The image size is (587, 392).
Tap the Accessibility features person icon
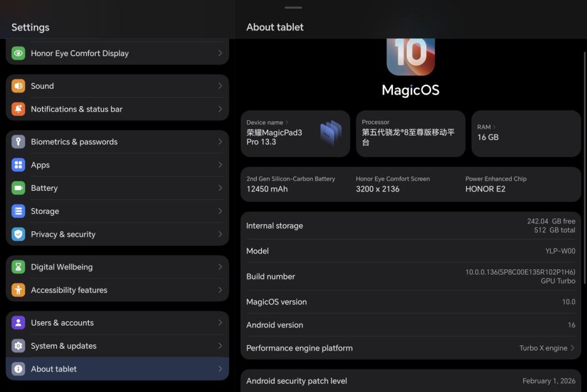click(18, 290)
